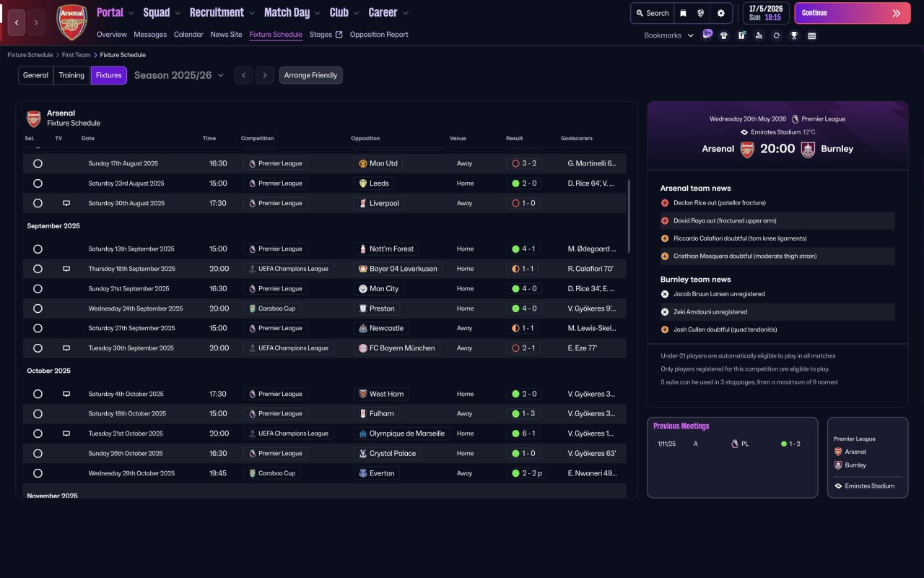Image resolution: width=924 pixels, height=578 pixels.
Task: Select the Man City fixture radio button
Action: (x=38, y=289)
